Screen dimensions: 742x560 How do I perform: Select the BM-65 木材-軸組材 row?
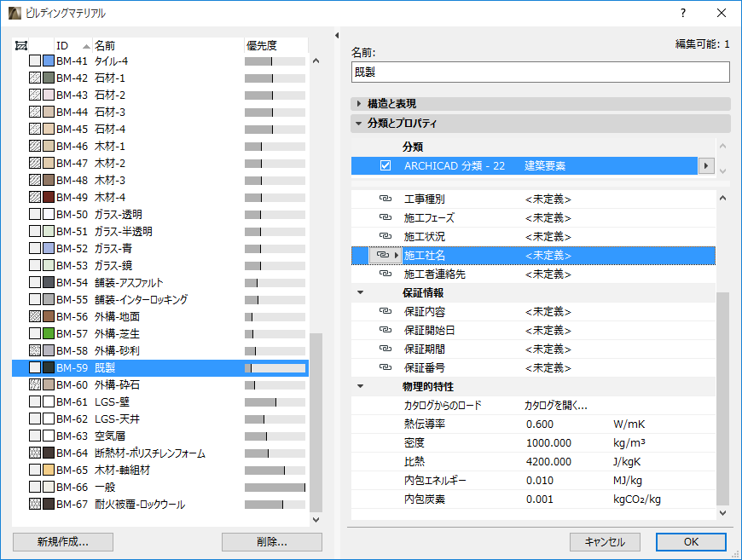point(160,470)
